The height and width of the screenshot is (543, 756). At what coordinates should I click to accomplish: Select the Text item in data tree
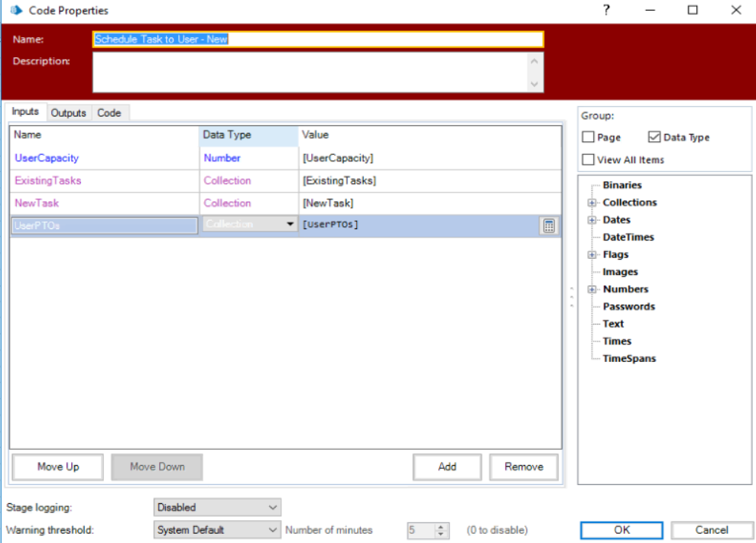coord(613,324)
